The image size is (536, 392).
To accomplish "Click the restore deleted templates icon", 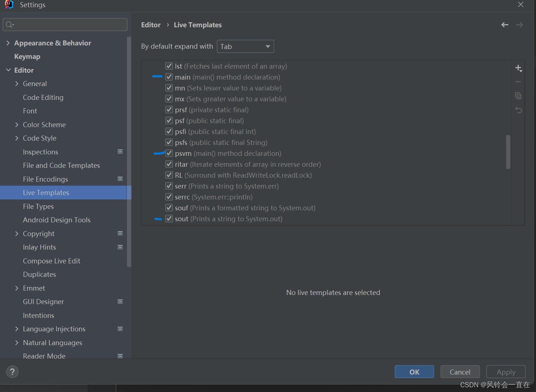I will point(519,110).
